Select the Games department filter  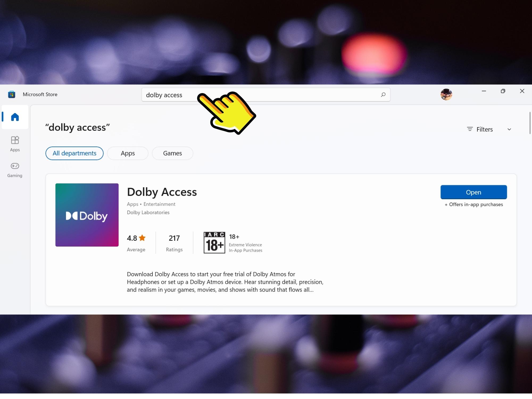point(172,153)
